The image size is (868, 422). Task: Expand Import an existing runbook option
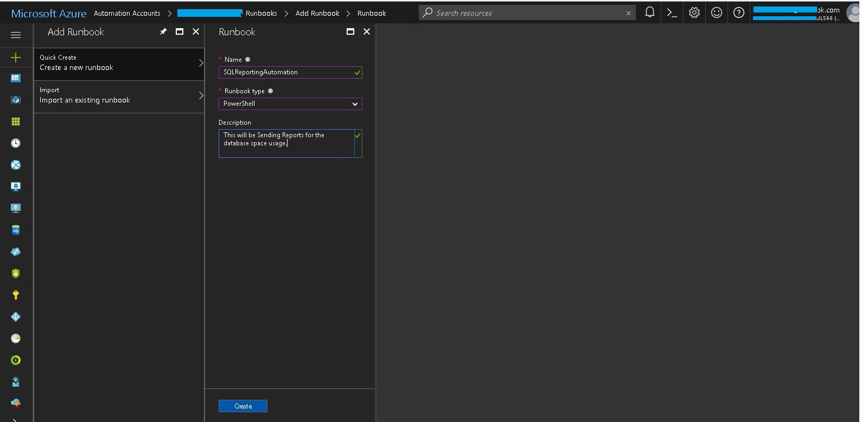coord(119,95)
